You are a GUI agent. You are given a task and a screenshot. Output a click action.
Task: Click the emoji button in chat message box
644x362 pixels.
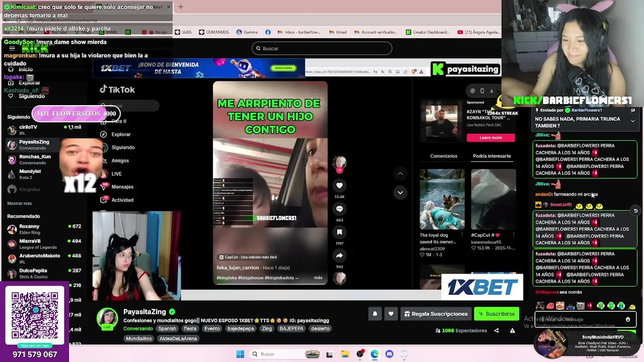[627, 319]
